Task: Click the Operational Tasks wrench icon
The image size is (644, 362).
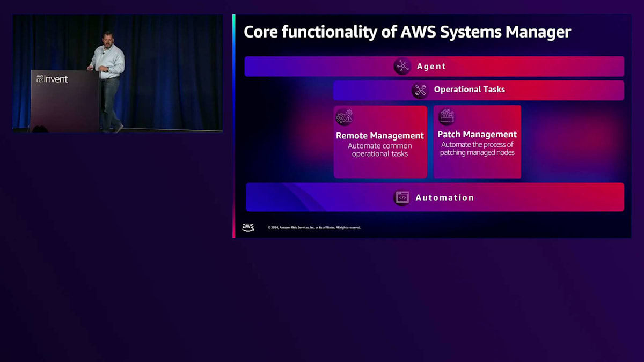Action: click(x=420, y=90)
